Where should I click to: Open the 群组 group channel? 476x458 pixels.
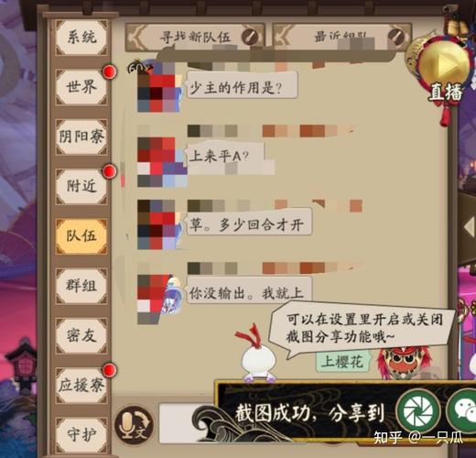81,286
